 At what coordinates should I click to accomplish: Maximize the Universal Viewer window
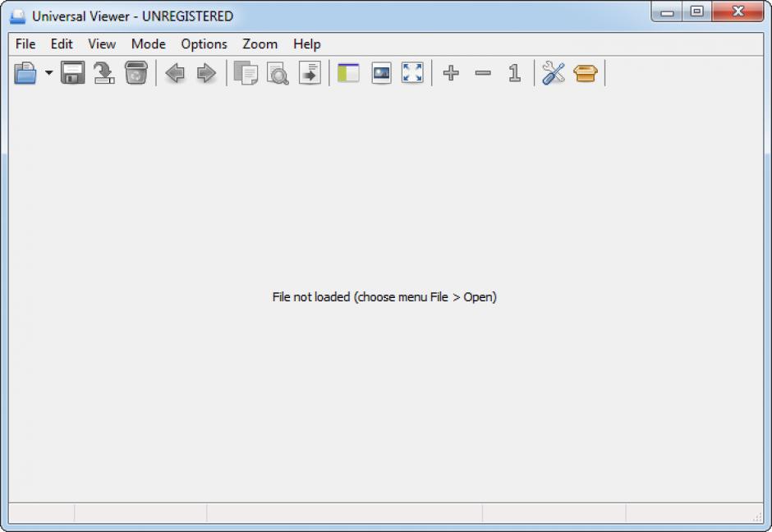[x=696, y=11]
